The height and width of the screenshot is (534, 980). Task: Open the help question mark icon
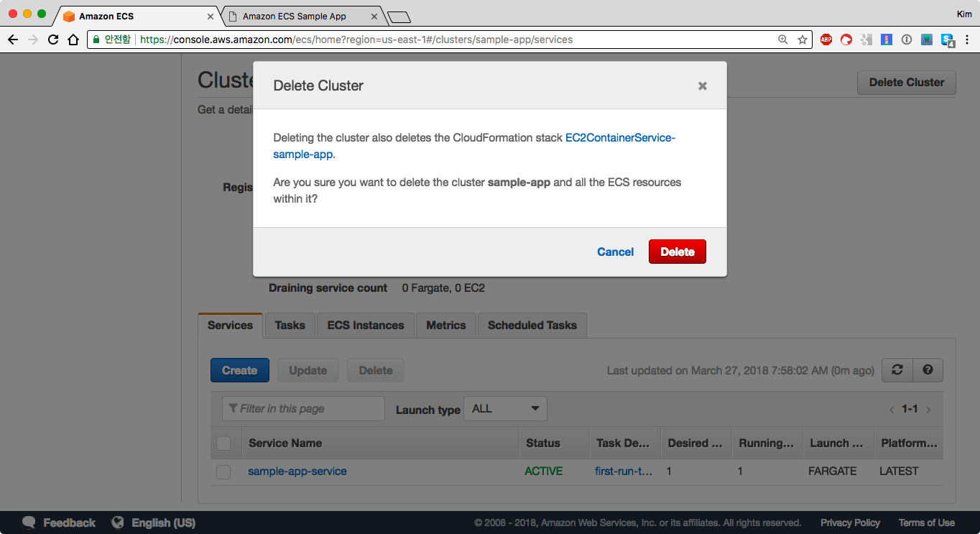click(928, 370)
